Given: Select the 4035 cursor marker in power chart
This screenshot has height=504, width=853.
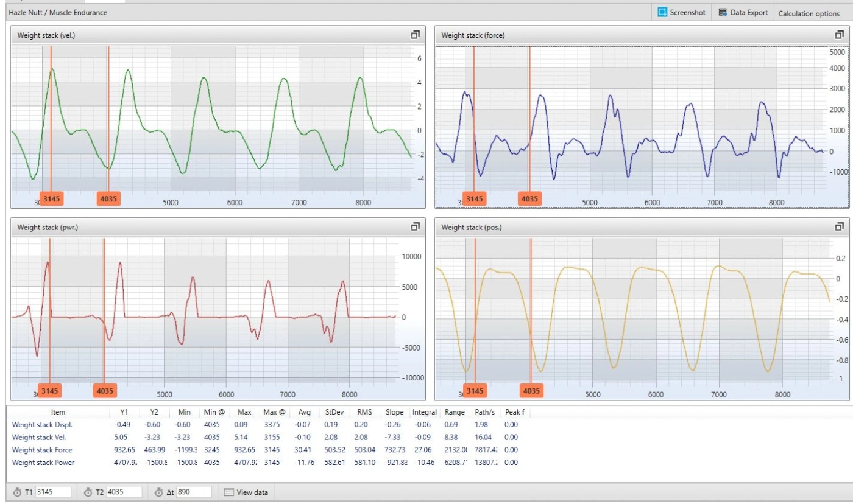Looking at the screenshot, I should click(105, 391).
